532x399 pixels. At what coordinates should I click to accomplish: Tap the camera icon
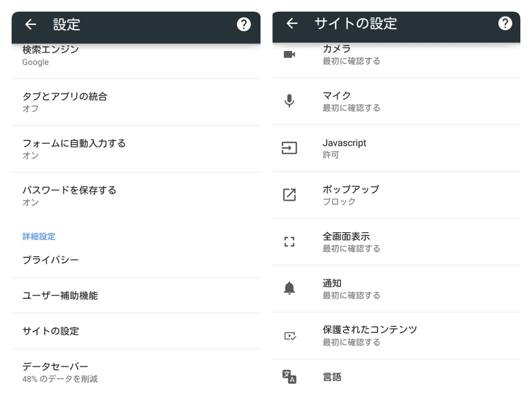point(289,54)
